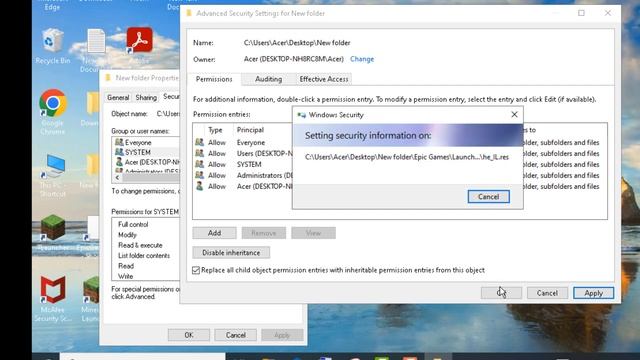Open the McAfee Security Scan icon
The height and width of the screenshot is (360, 640).
(x=53, y=289)
